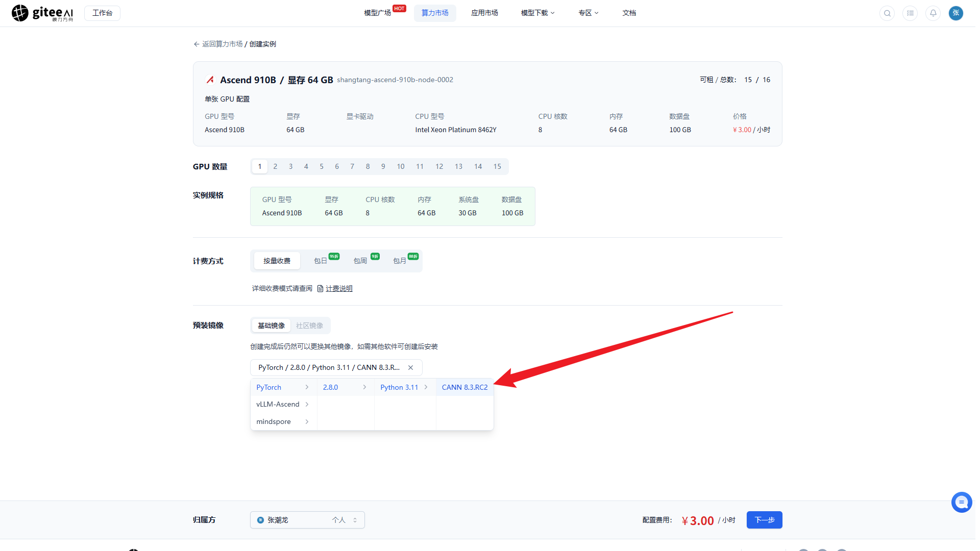Expand the mindspore image category
This screenshot has width=980, height=551.
(x=283, y=421)
